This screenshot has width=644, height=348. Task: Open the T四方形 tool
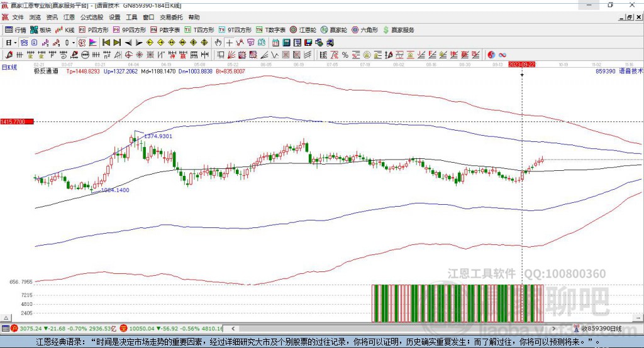pyautogui.click(x=199, y=30)
